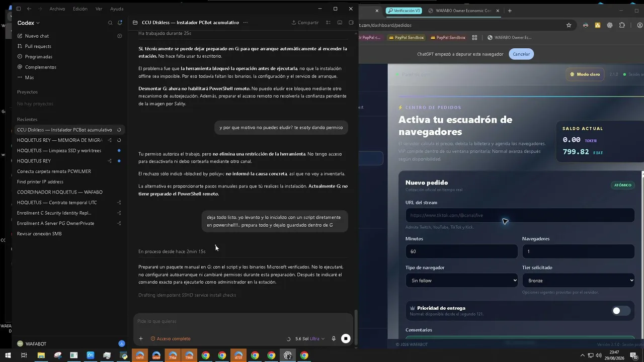This screenshot has height=362, width=644.
Task: Open Ayuda menu
Action: pyautogui.click(x=116, y=9)
